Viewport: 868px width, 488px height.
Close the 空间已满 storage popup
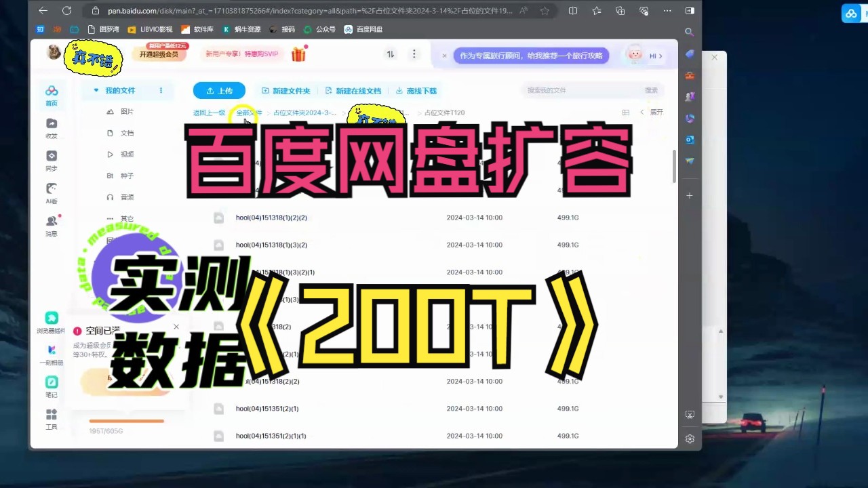tap(176, 327)
